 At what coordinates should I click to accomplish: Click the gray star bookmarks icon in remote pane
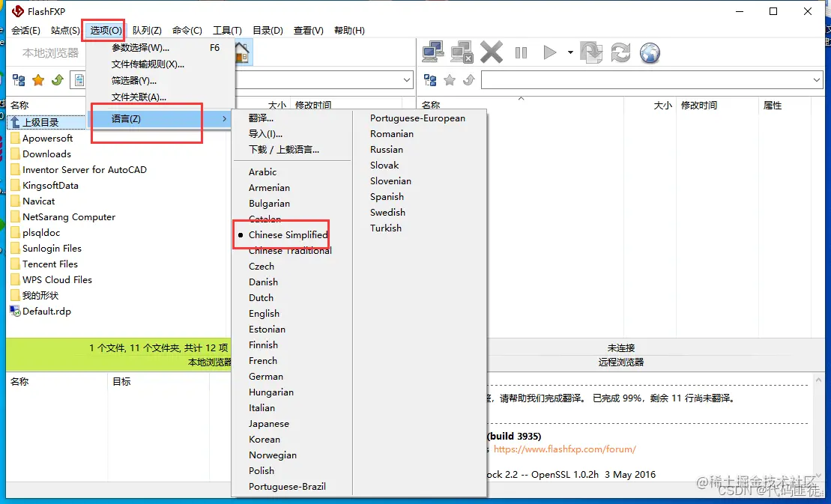pyautogui.click(x=450, y=80)
